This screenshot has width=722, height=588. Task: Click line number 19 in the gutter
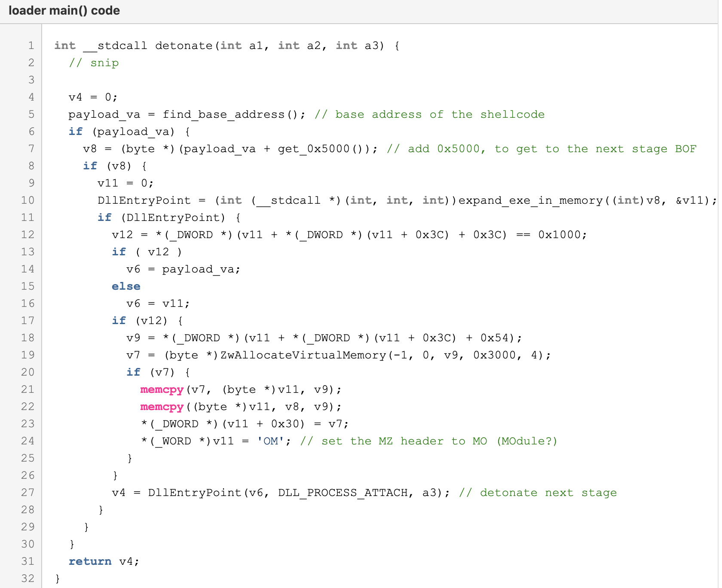tap(28, 355)
